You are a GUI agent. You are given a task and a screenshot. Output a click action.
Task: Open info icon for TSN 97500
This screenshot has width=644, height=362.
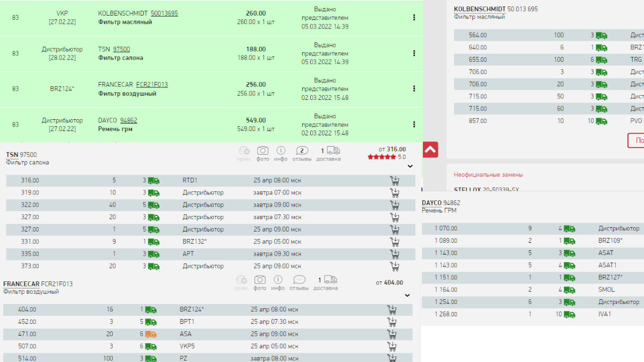[x=281, y=151]
